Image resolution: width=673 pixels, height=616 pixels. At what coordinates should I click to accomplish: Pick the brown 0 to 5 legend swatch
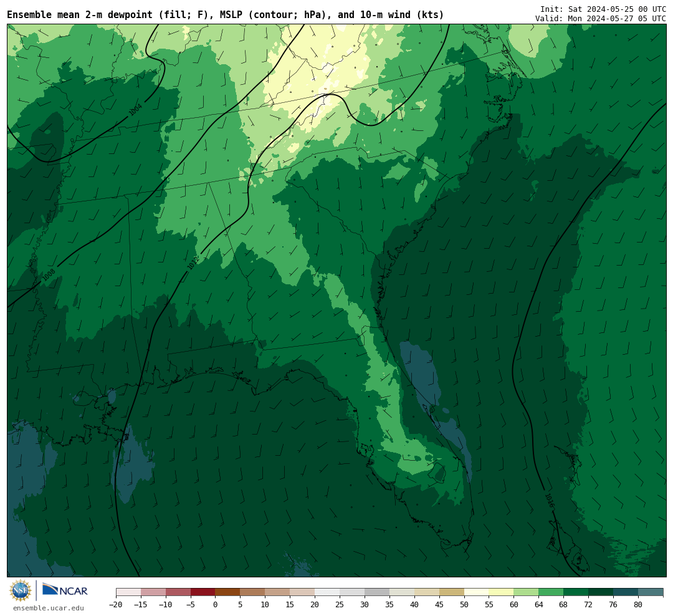227,592
